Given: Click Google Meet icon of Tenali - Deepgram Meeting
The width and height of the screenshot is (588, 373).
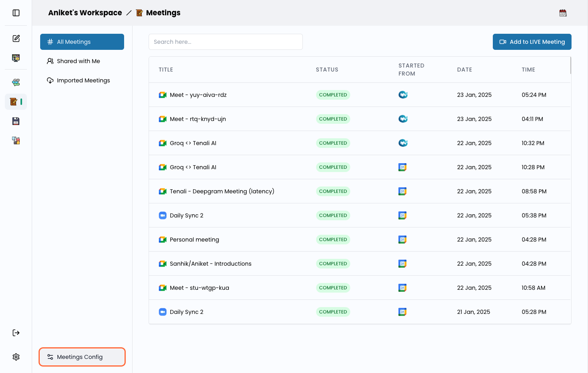Looking at the screenshot, I should 163,191.
